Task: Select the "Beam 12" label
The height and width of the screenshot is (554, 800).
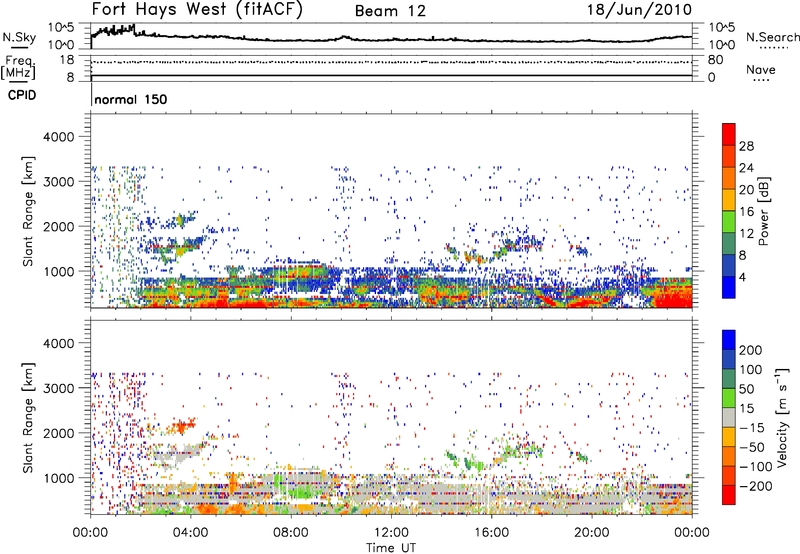Action: click(390, 11)
